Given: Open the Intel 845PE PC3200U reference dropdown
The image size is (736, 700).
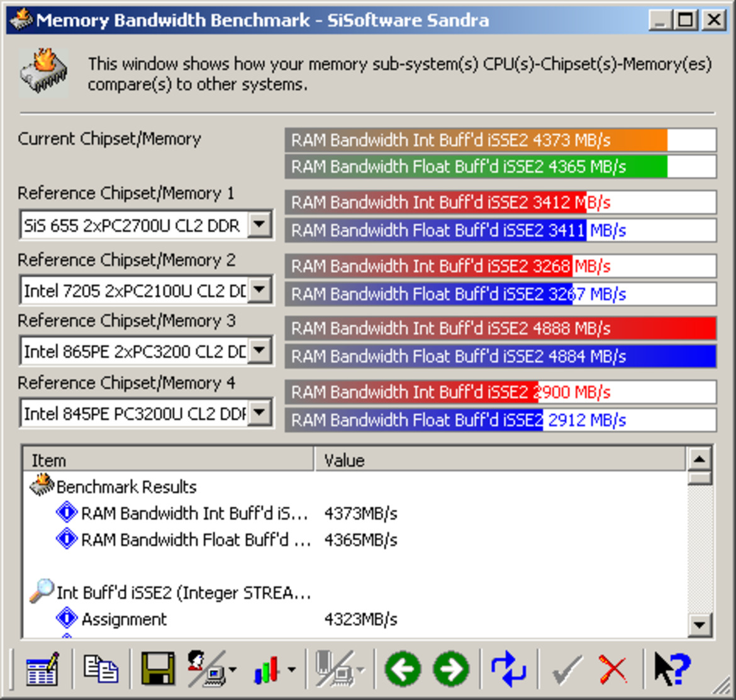Looking at the screenshot, I should [260, 413].
